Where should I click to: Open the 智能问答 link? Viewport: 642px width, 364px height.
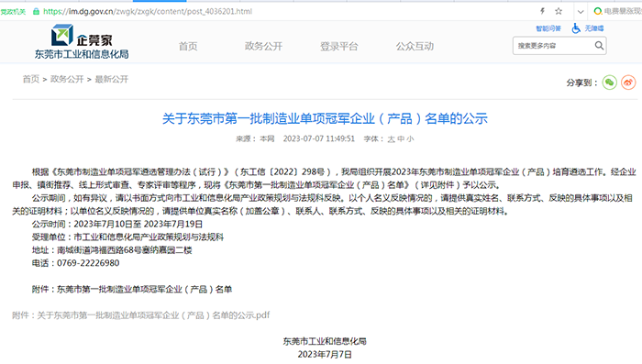(548, 28)
